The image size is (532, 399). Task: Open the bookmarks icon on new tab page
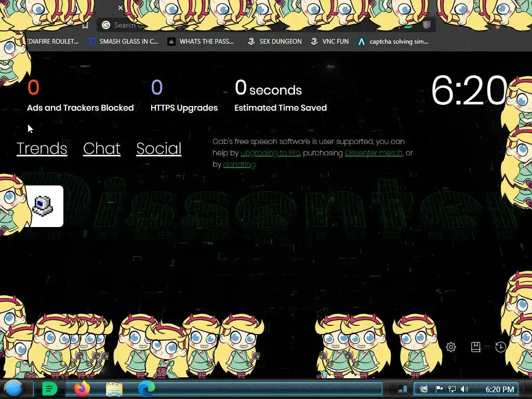click(x=476, y=347)
